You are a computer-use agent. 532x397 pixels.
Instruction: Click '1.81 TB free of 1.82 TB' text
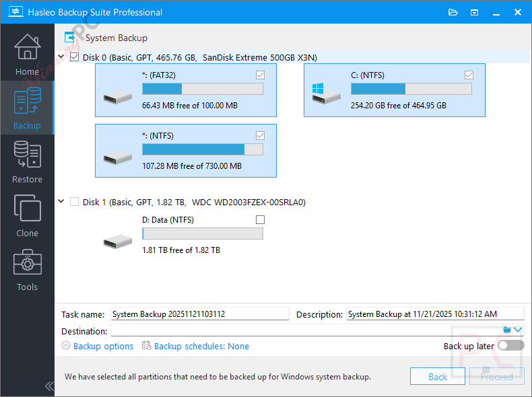coord(181,250)
